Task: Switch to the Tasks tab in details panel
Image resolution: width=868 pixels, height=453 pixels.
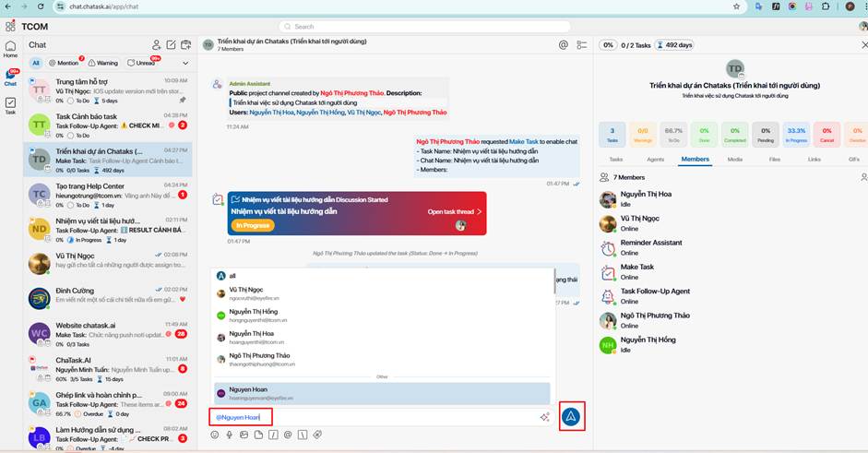Action: click(x=615, y=160)
